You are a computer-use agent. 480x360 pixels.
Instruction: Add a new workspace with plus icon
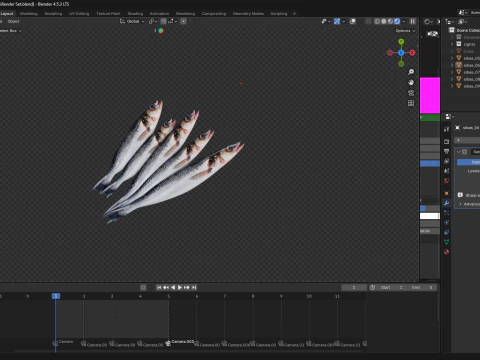(294, 14)
